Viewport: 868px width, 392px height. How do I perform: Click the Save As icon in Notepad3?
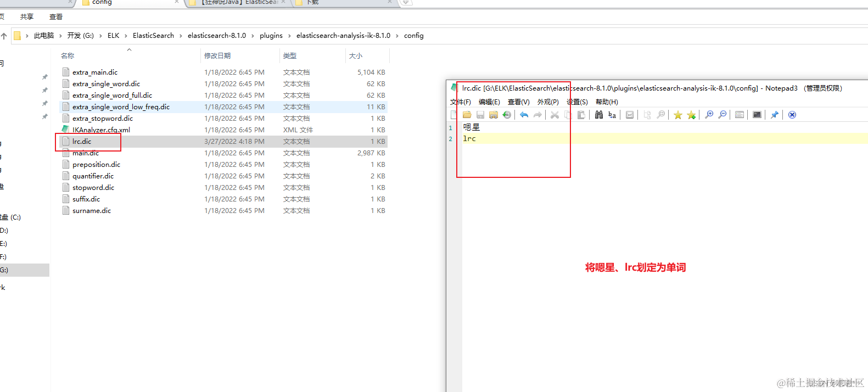494,115
